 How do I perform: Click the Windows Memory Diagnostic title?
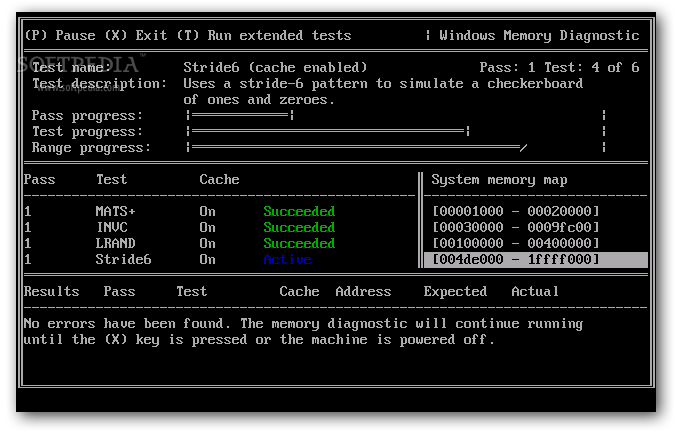pos(539,35)
